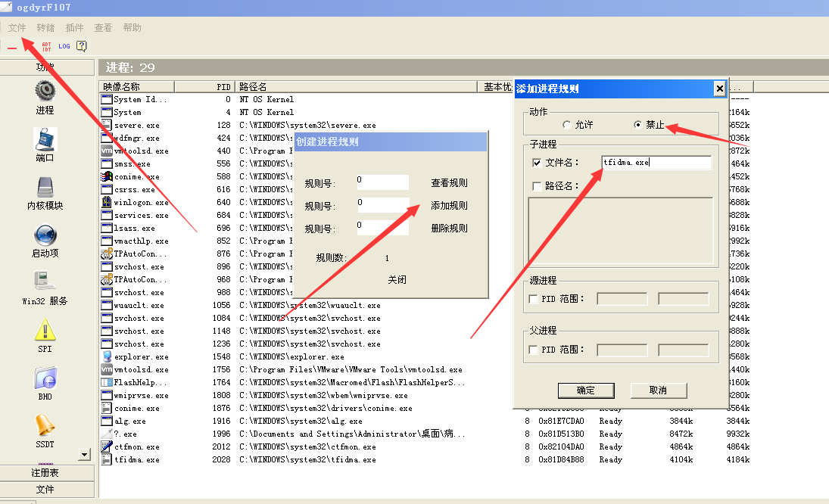The height and width of the screenshot is (504, 829).
Task: Click the GDT IDT toolbar icon
Action: pyautogui.click(x=46, y=46)
